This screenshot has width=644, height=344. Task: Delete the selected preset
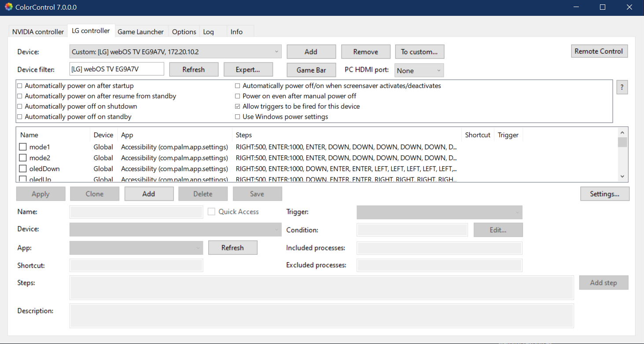203,194
